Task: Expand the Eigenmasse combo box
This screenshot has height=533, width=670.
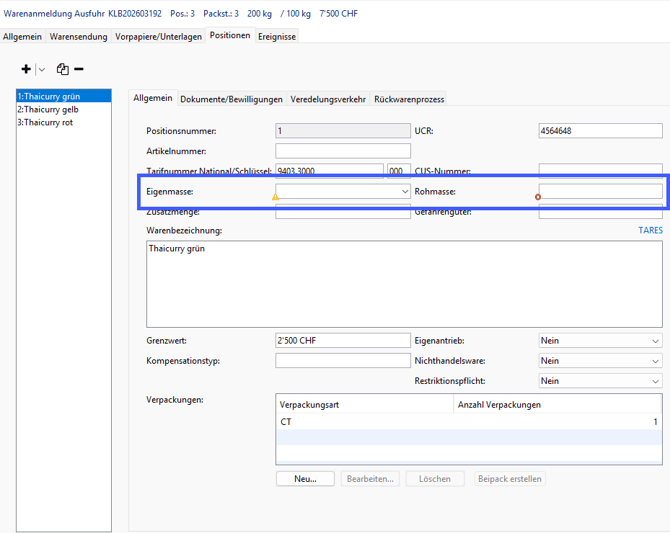Action: click(404, 191)
